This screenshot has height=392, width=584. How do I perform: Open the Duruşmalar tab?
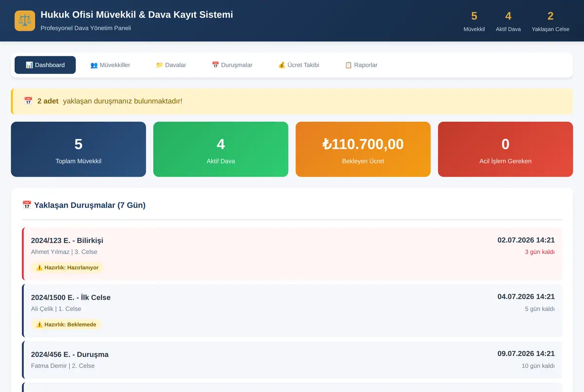pyautogui.click(x=232, y=65)
